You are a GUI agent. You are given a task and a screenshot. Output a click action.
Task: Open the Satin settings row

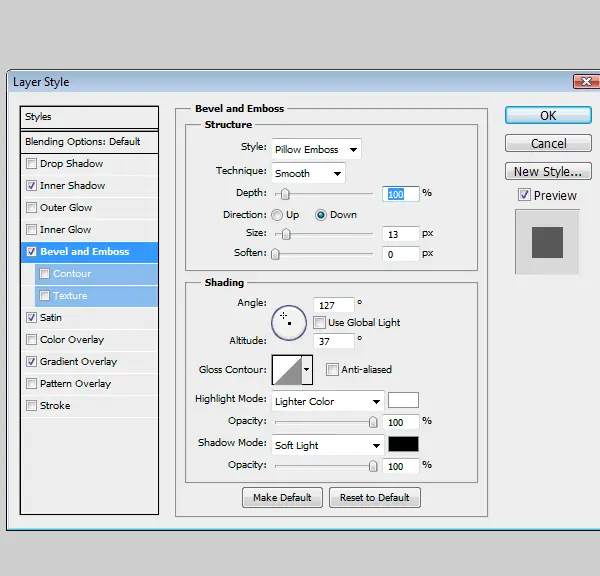89,318
